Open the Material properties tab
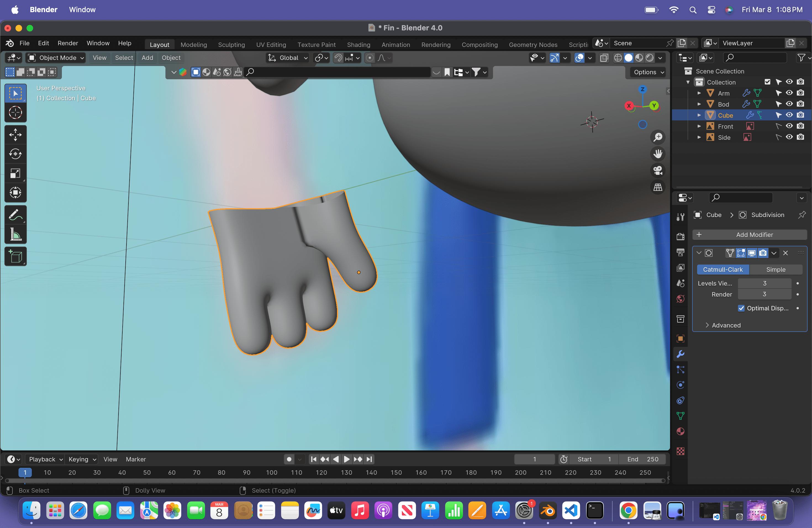The height and width of the screenshot is (528, 812). click(x=680, y=431)
